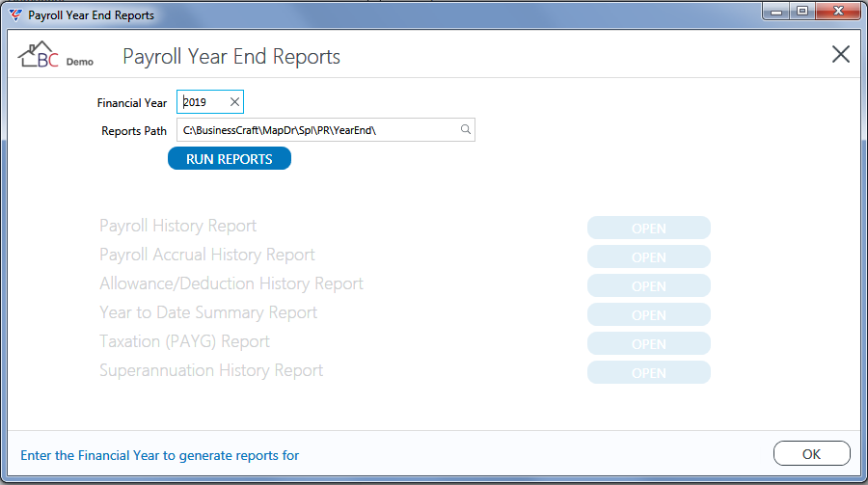
Task: Open the Payroll History Report
Action: point(649,229)
